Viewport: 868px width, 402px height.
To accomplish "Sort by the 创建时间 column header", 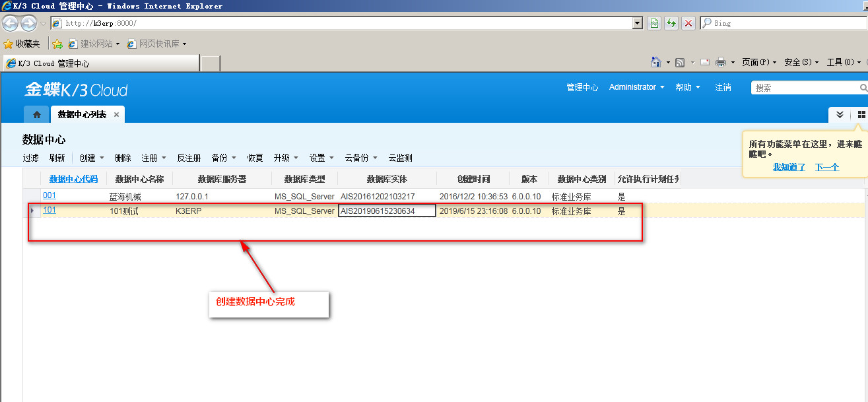I will (473, 179).
